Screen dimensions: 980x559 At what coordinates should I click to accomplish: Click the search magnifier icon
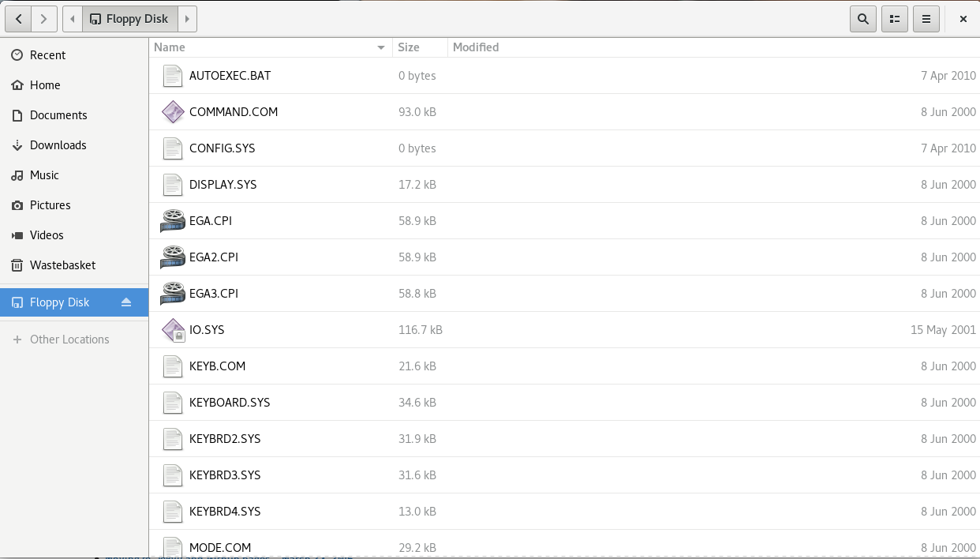(863, 19)
